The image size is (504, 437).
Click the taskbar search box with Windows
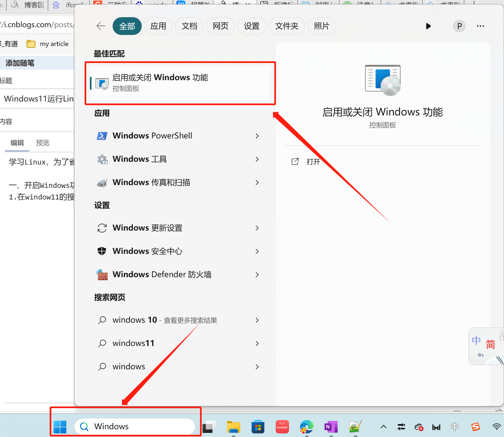(135, 426)
